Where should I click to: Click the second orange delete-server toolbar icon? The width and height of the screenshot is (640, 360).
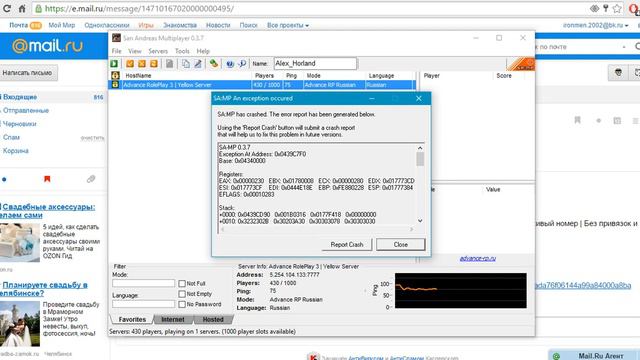(x=142, y=64)
